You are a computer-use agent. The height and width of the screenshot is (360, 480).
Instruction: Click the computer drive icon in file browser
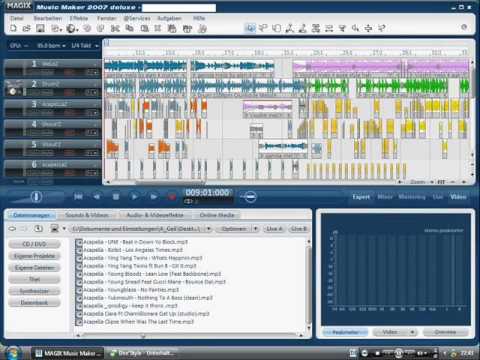(54, 229)
